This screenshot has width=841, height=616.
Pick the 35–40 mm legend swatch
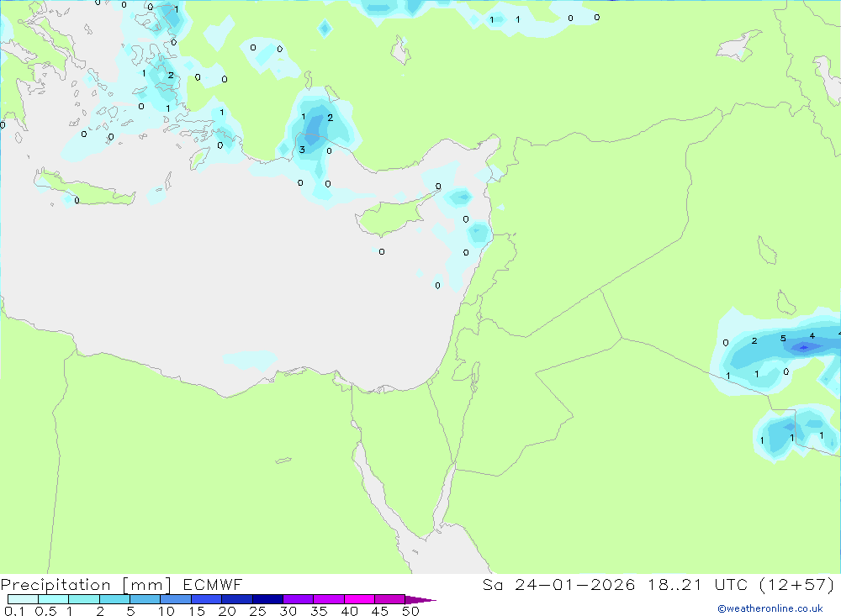pyautogui.click(x=329, y=599)
